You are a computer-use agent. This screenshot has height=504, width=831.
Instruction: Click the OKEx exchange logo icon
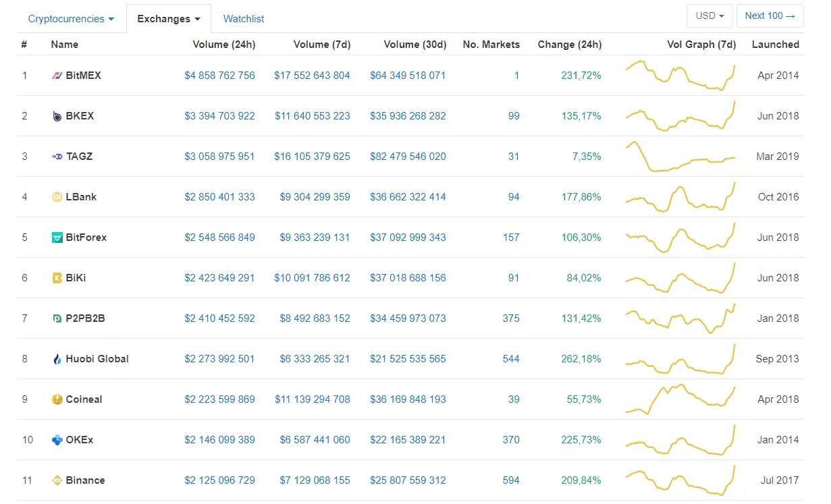pos(57,440)
